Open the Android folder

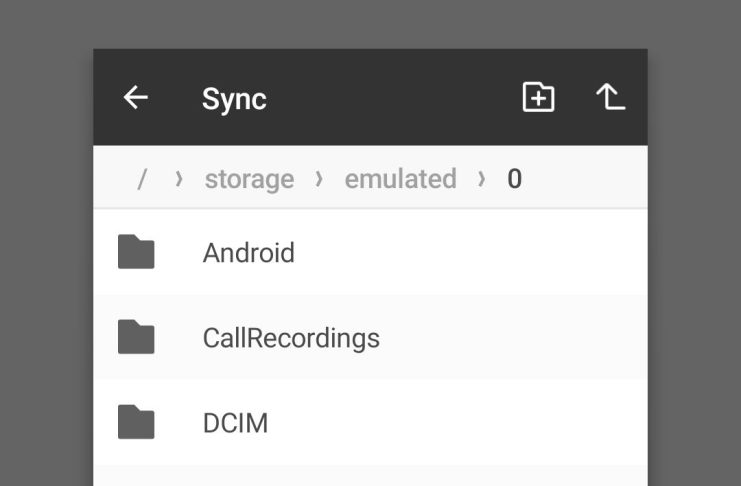[x=370, y=252]
